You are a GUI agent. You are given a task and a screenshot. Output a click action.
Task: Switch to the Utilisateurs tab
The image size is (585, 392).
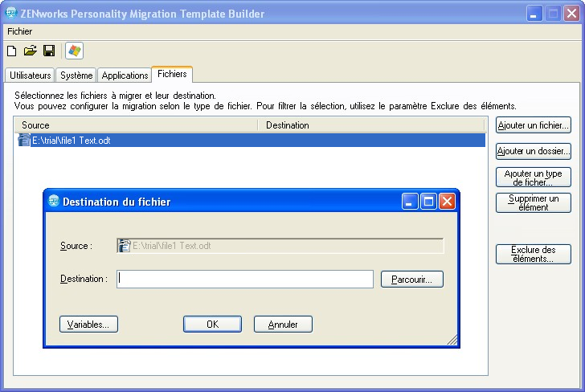31,76
